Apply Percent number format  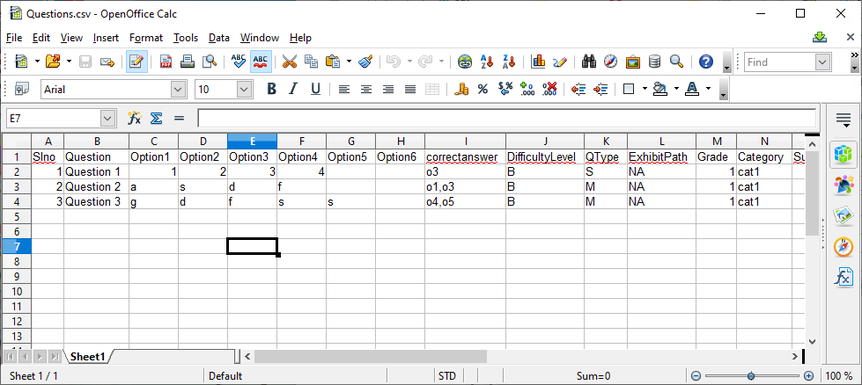[483, 89]
